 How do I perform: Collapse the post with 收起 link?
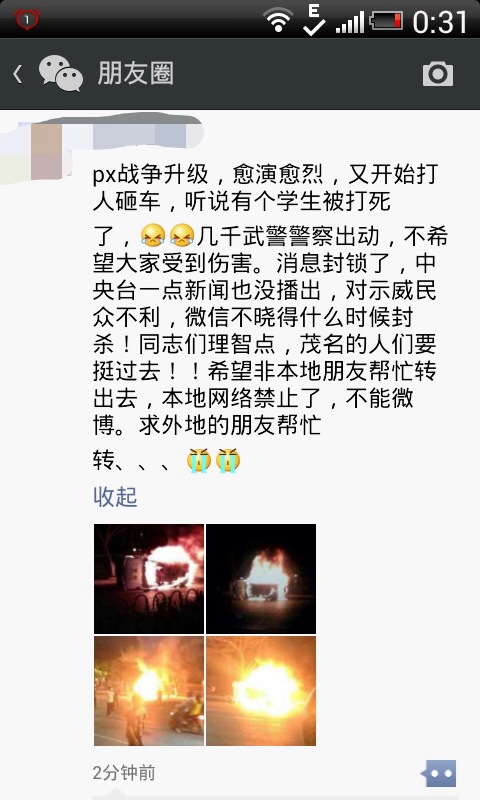pos(115,496)
